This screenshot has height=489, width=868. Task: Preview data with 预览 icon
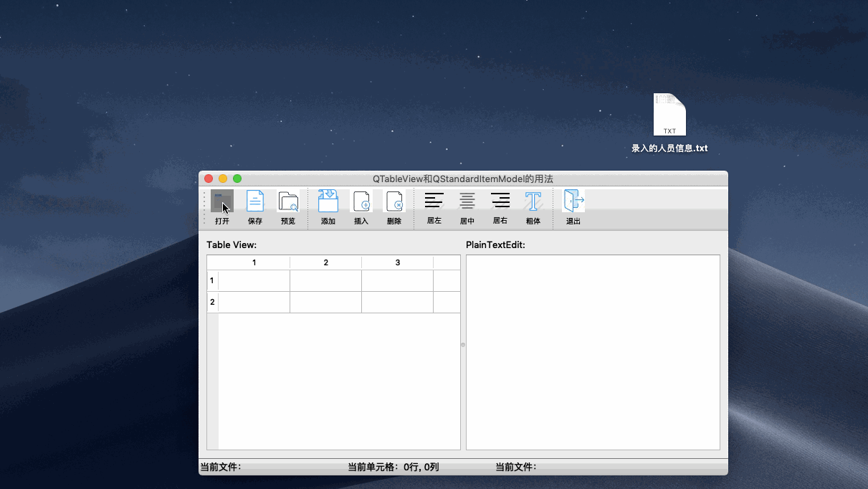(x=288, y=201)
